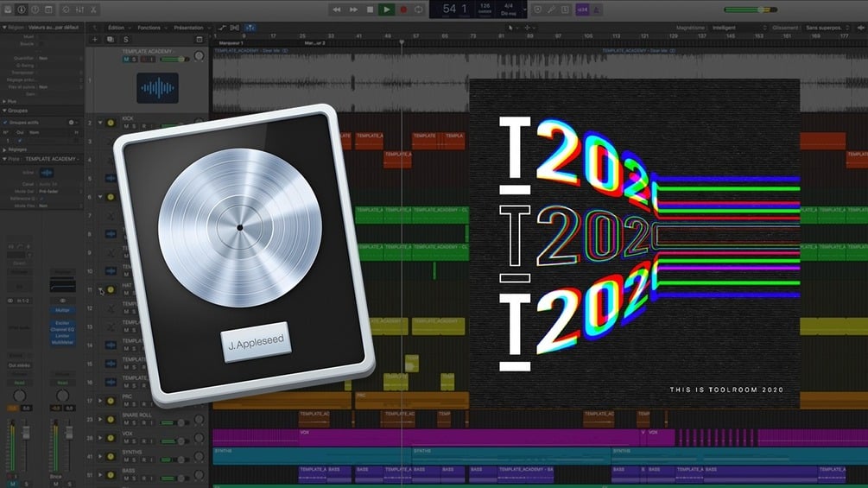The image size is (868, 488).
Task: Open the pointer tool menu
Action: click(x=513, y=27)
